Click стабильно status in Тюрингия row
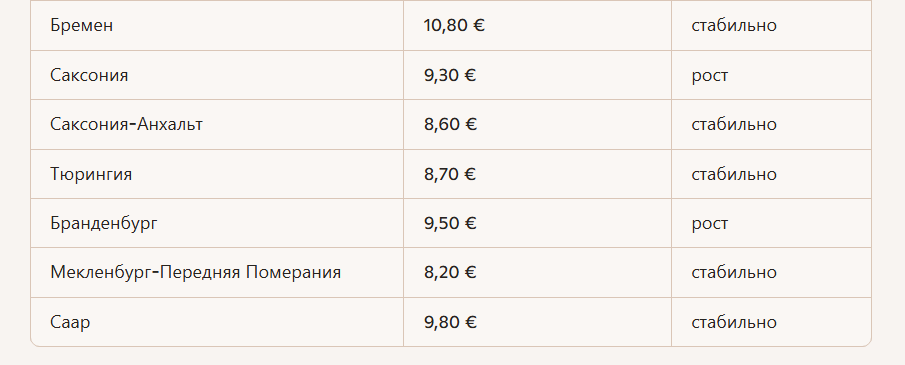905x365 pixels. coord(734,174)
